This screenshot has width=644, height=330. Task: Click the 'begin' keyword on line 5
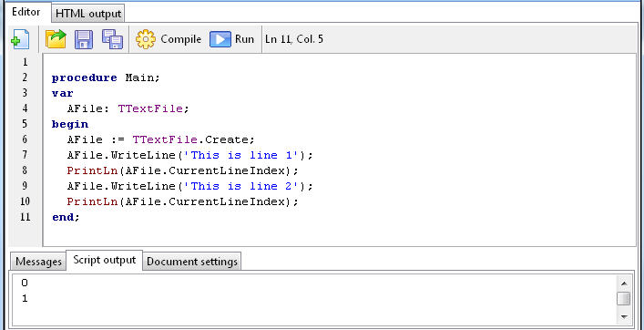point(70,124)
